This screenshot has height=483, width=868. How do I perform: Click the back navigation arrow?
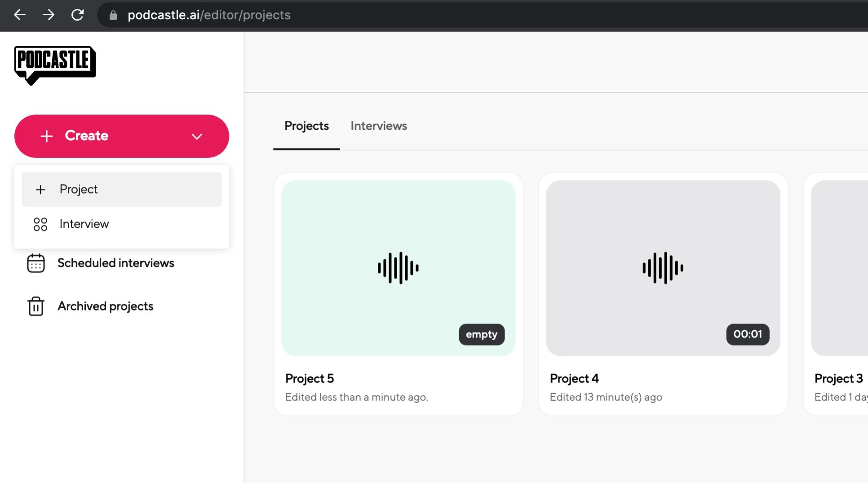[20, 15]
